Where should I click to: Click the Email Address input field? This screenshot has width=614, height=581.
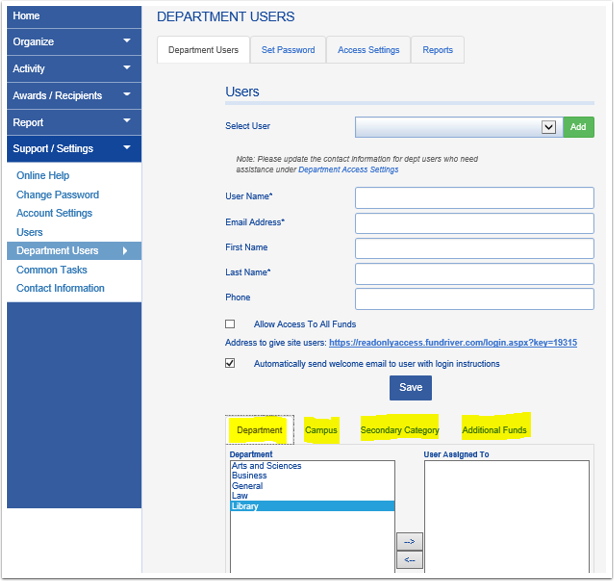click(x=474, y=223)
